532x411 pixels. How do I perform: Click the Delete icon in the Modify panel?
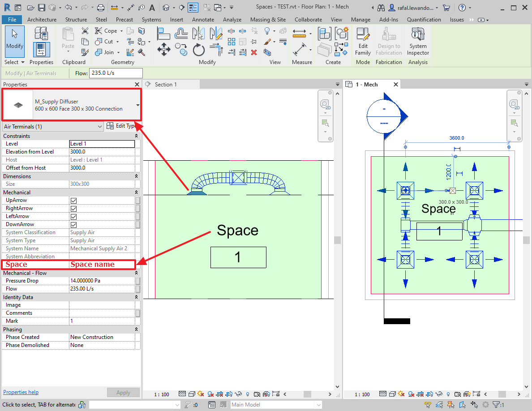pyautogui.click(x=253, y=52)
